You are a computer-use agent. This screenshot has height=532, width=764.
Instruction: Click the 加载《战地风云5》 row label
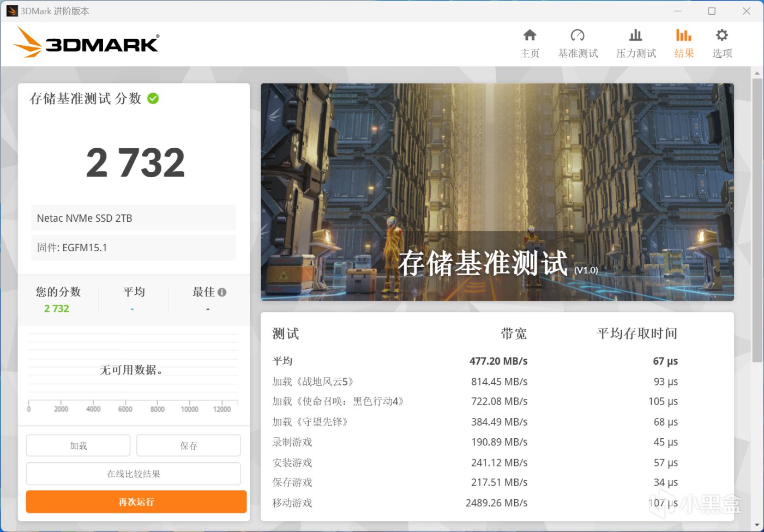[x=313, y=382]
